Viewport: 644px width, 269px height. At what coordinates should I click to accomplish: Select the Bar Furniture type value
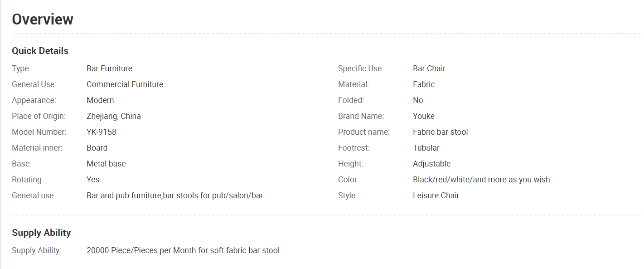pyautogui.click(x=109, y=68)
